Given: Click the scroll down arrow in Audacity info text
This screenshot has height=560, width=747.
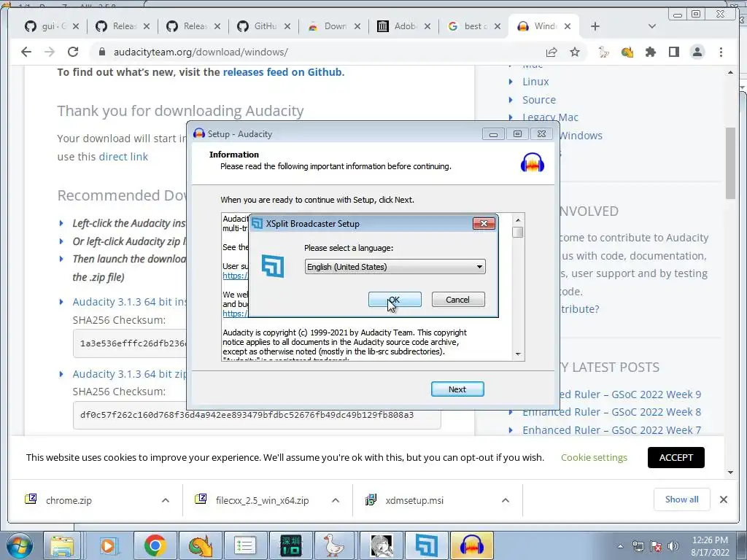Looking at the screenshot, I should pos(518,354).
